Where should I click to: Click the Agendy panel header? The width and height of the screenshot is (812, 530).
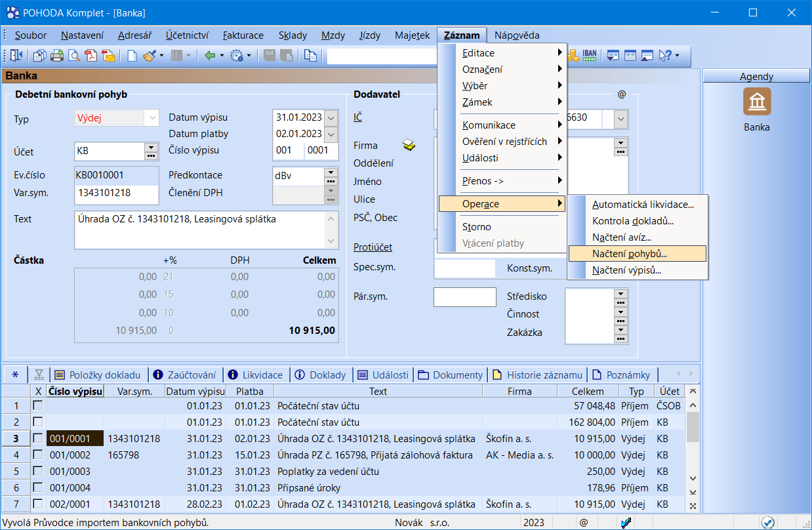tap(756, 77)
